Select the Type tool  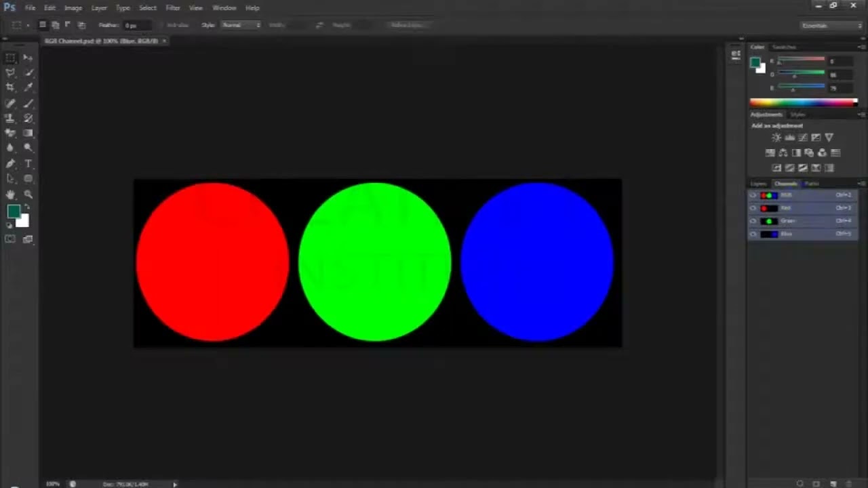(x=28, y=164)
